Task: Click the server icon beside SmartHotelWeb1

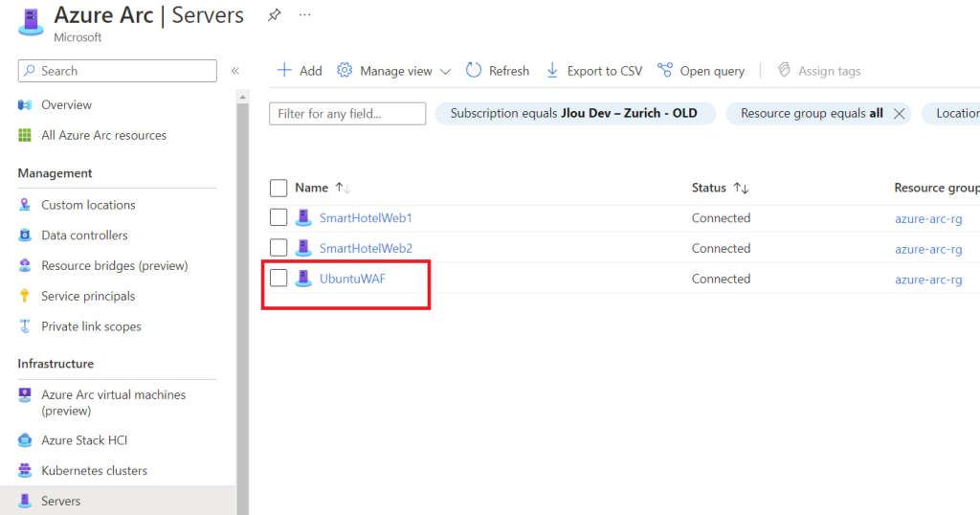Action: pos(303,217)
